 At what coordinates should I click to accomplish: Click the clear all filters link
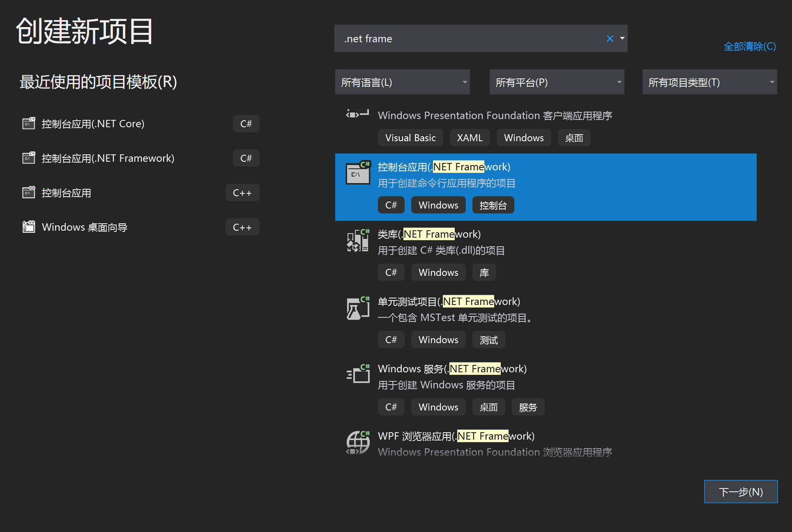pyautogui.click(x=749, y=46)
